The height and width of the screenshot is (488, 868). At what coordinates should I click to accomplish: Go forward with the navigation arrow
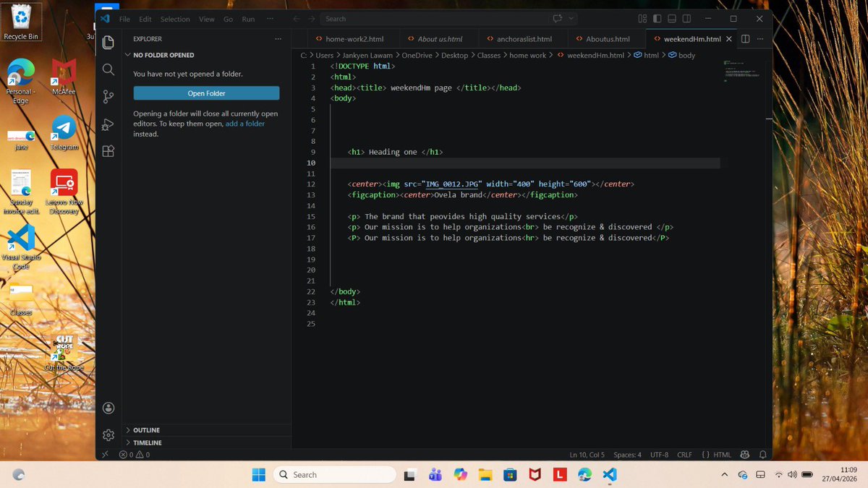(312, 19)
